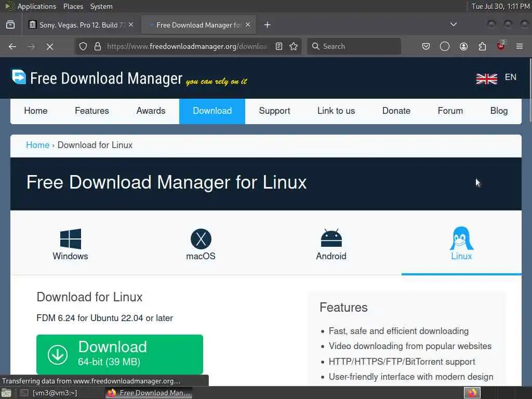Click the Firefox icon in bottom-right panel

tap(472, 393)
